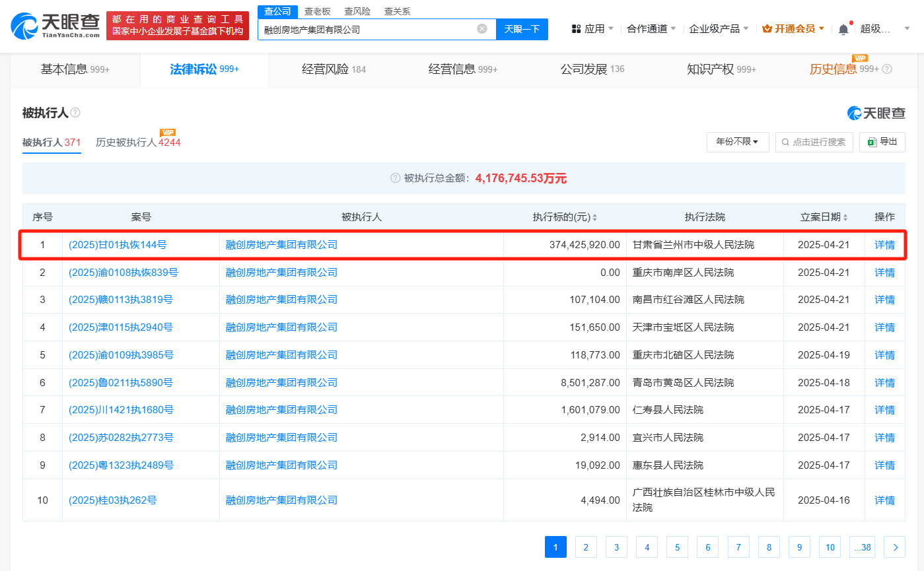The image size is (924, 571).
Task: Click help icon next to 被执行人 heading
Action: pyautogui.click(x=75, y=113)
